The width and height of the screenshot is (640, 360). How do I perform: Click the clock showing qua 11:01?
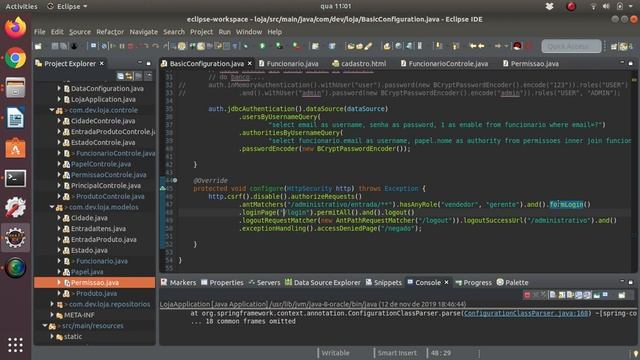pos(336,6)
